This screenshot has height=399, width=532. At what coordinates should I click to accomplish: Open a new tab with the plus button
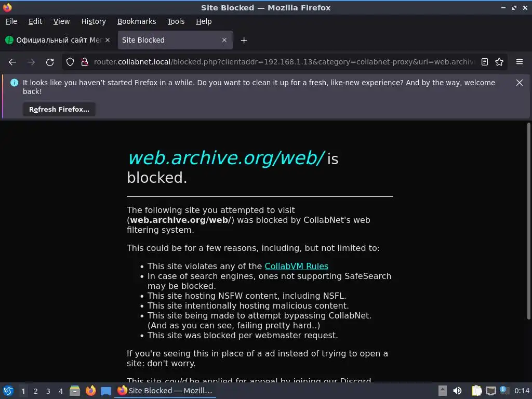pos(244,41)
